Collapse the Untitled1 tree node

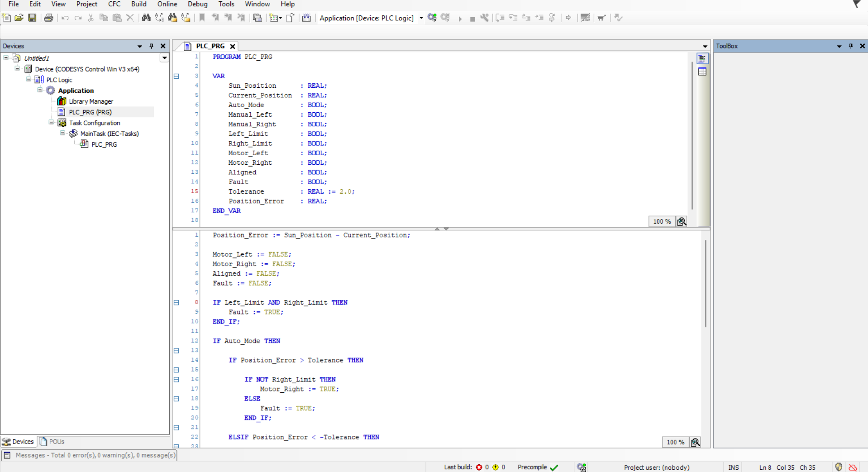[6, 57]
